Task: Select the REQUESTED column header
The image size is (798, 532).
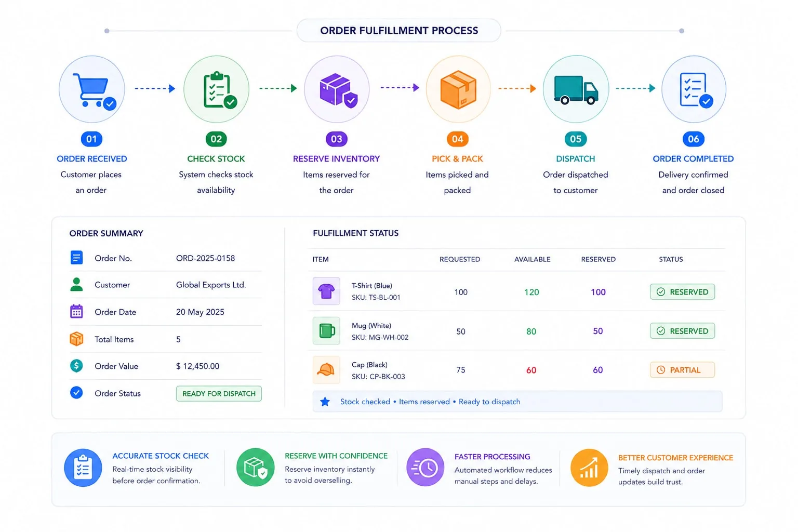Action: point(460,259)
